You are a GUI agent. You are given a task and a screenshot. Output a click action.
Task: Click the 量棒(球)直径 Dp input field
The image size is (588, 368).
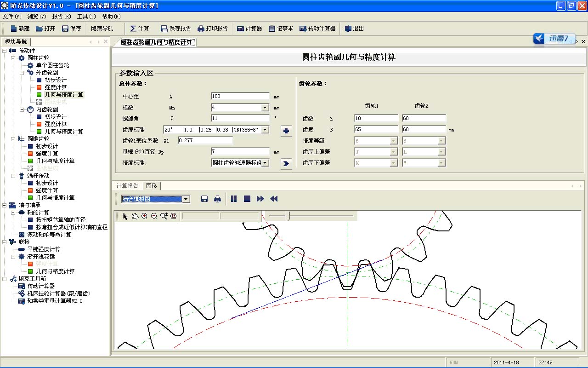[240, 152]
